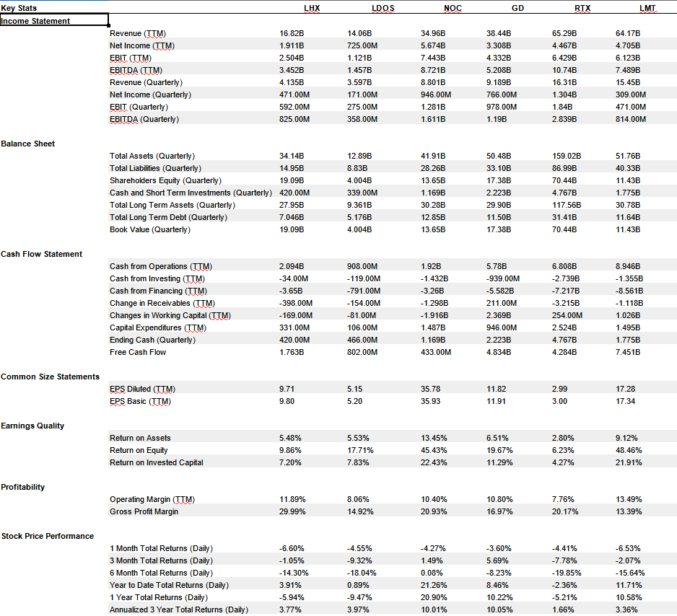The width and height of the screenshot is (677, 616).
Task: Select NOC 1 year return 20.90%
Action: 434,597
